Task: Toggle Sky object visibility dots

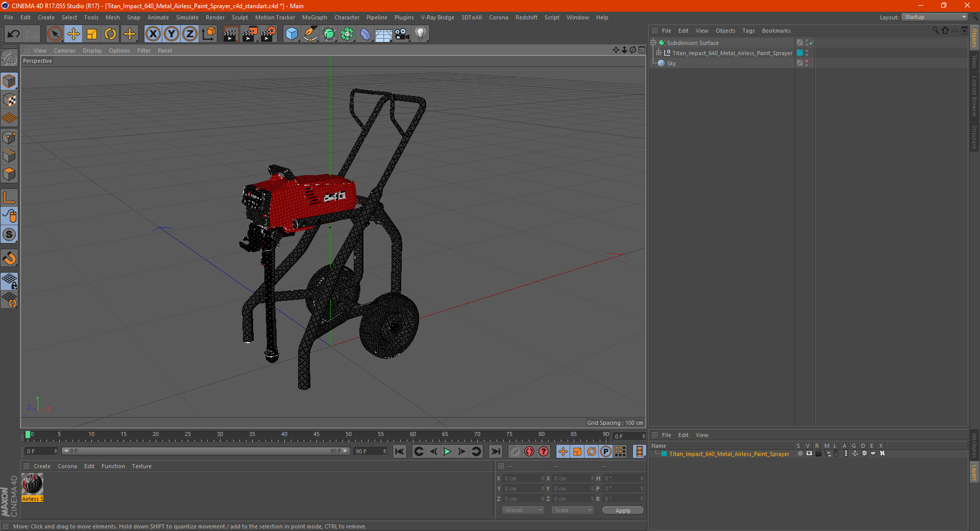Action: click(x=807, y=63)
